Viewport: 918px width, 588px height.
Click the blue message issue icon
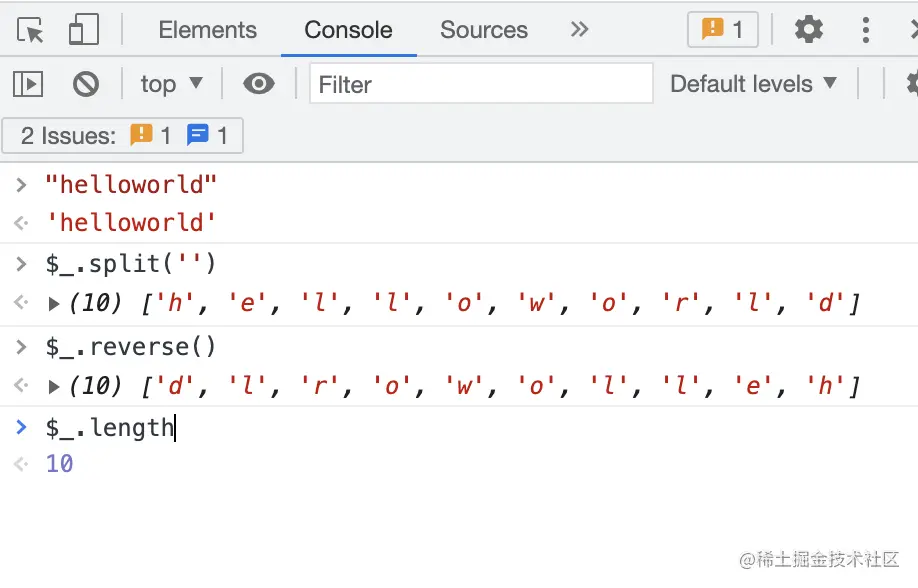pos(198,136)
